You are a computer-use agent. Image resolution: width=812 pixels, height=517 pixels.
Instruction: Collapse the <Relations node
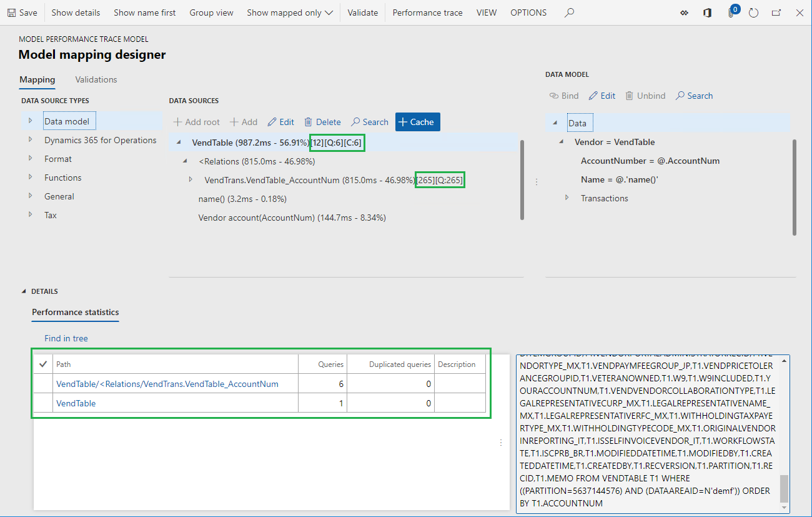[185, 161]
